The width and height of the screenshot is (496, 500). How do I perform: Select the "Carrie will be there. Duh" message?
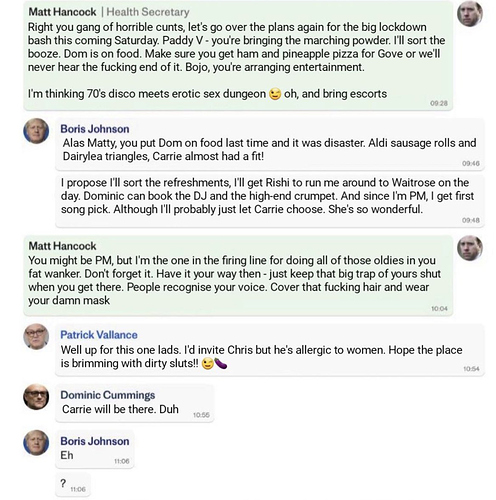[135, 403]
